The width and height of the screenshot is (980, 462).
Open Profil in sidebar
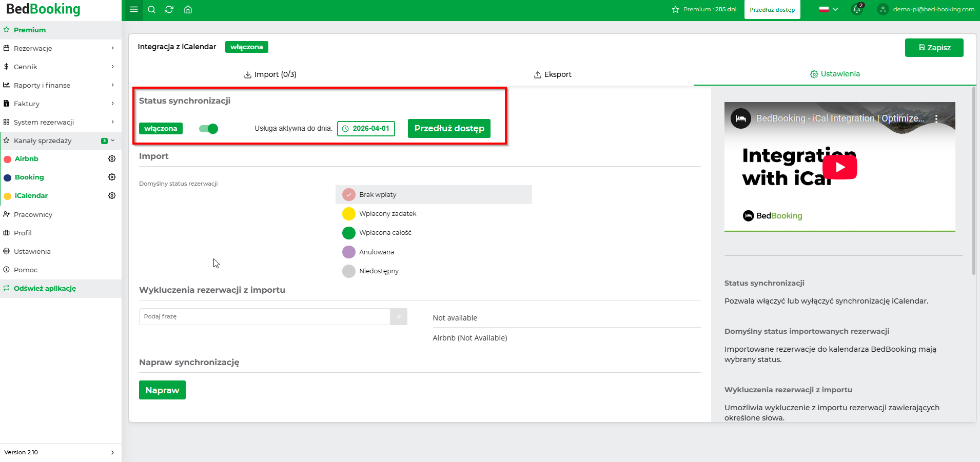[61, 233]
